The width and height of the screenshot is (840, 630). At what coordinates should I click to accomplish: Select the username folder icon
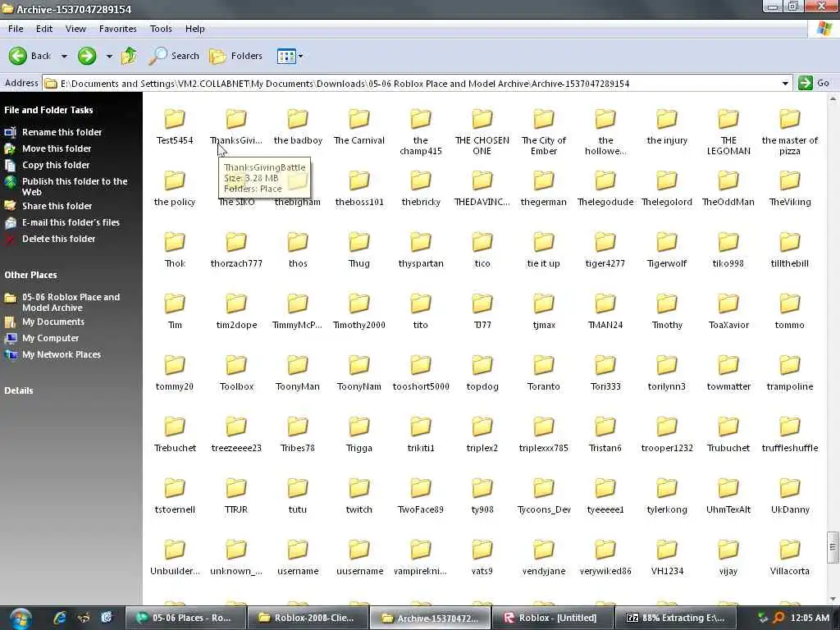298,550
